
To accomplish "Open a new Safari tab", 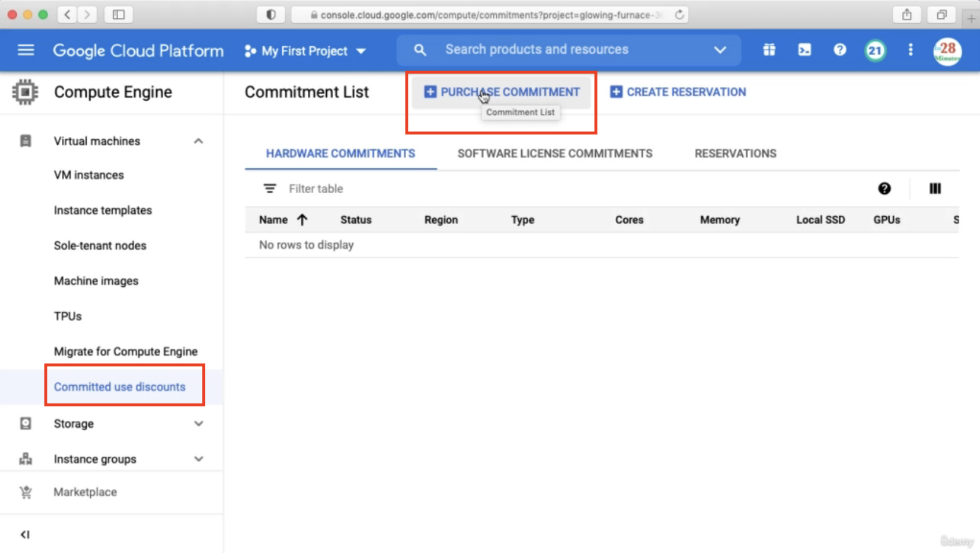I will pos(971,19).
